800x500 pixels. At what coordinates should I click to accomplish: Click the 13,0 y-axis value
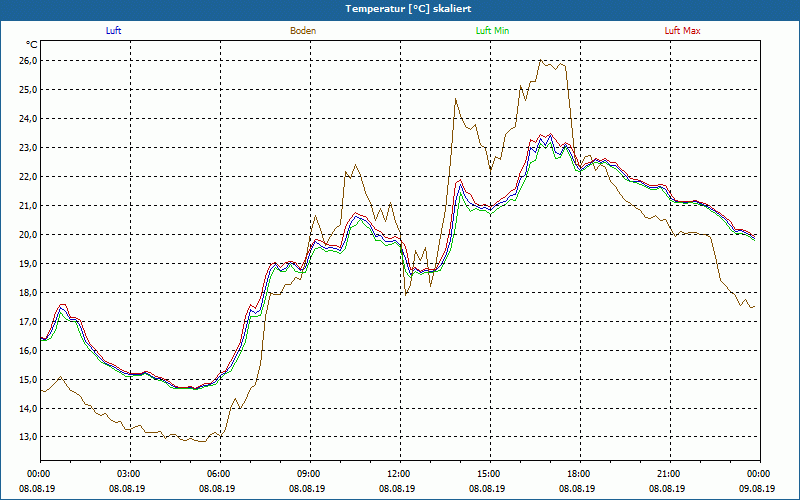tap(29, 437)
